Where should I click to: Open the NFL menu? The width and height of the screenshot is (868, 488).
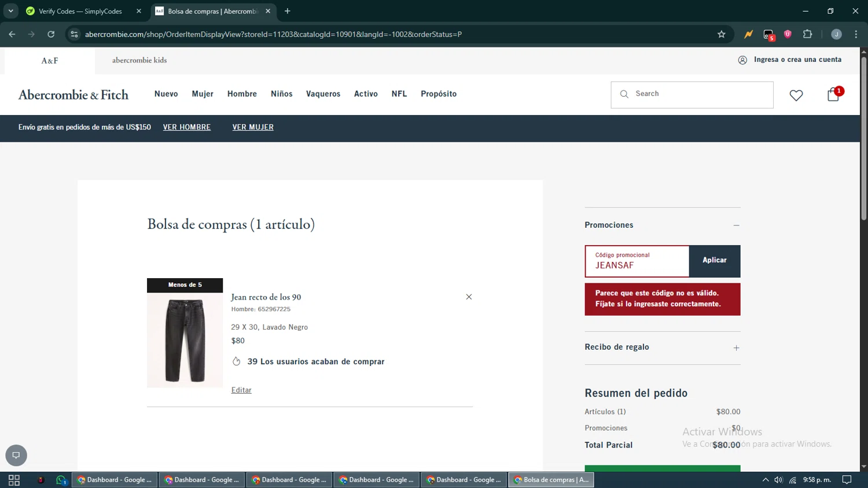click(399, 94)
